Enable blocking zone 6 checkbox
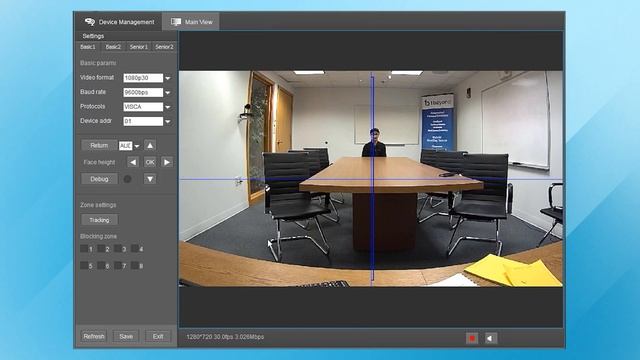Image resolution: width=640 pixels, height=360 pixels. [101, 265]
